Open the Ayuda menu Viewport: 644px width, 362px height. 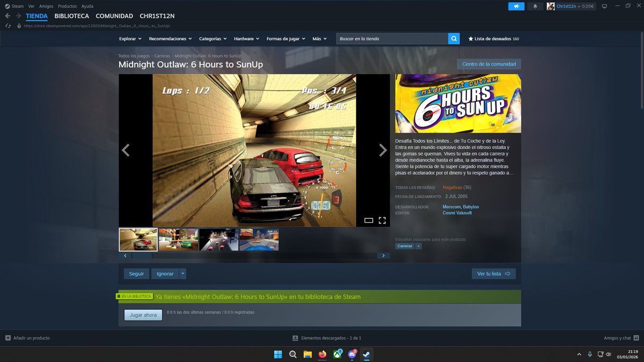(x=87, y=6)
